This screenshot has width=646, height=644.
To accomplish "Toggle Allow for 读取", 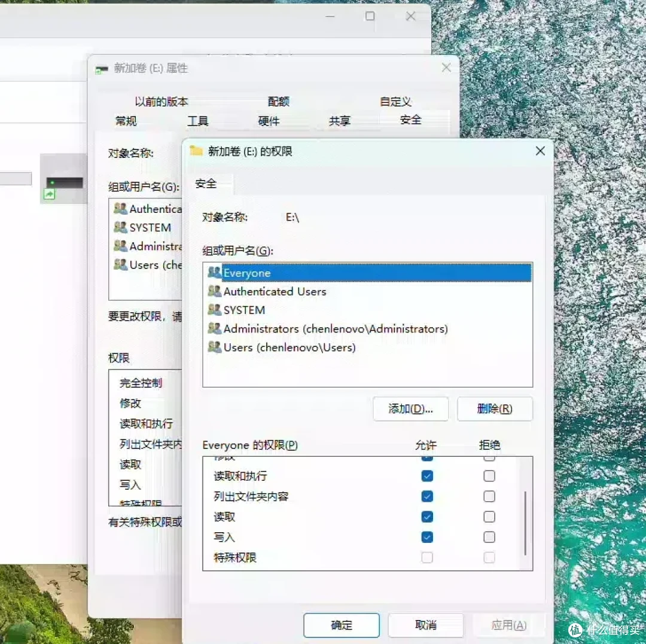I will coord(427,517).
